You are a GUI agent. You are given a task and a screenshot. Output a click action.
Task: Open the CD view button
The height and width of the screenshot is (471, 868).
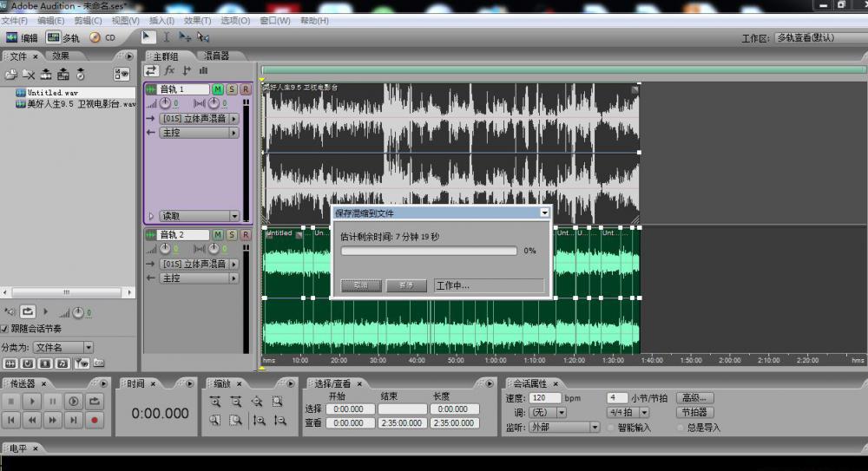(103, 37)
